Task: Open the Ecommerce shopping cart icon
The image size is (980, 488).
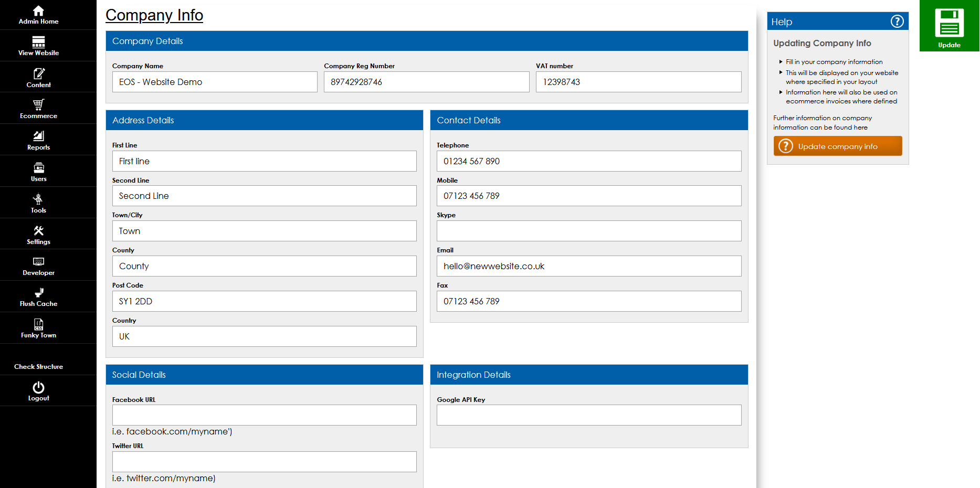Action: pos(38,104)
